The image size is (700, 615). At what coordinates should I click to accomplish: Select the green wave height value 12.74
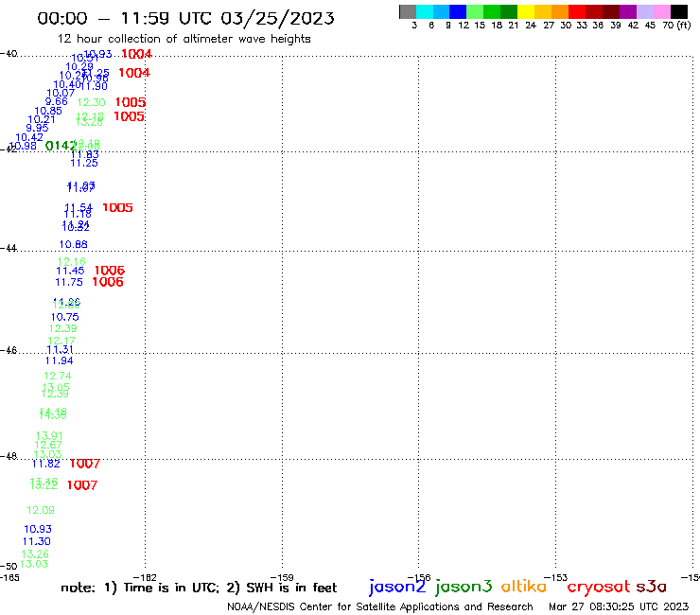57,376
